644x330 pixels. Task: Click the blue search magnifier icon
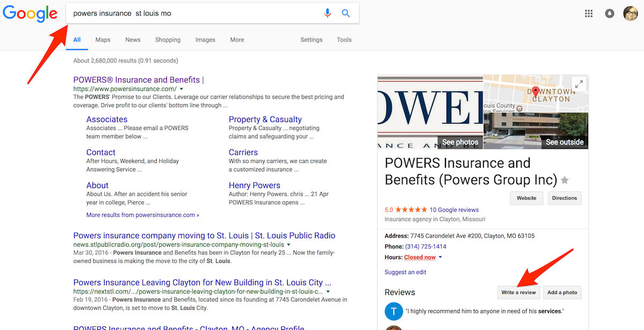(346, 13)
